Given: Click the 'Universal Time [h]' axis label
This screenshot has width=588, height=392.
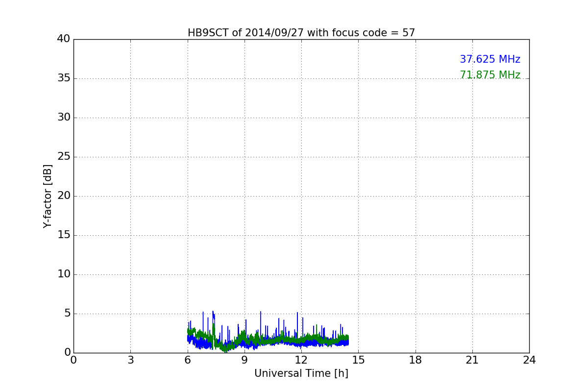Looking at the screenshot, I should coord(301,373).
